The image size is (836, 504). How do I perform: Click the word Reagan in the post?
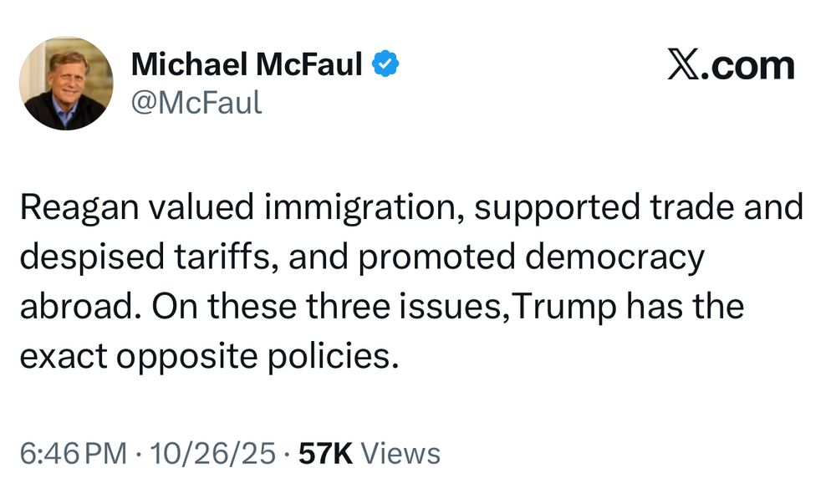[x=79, y=208]
